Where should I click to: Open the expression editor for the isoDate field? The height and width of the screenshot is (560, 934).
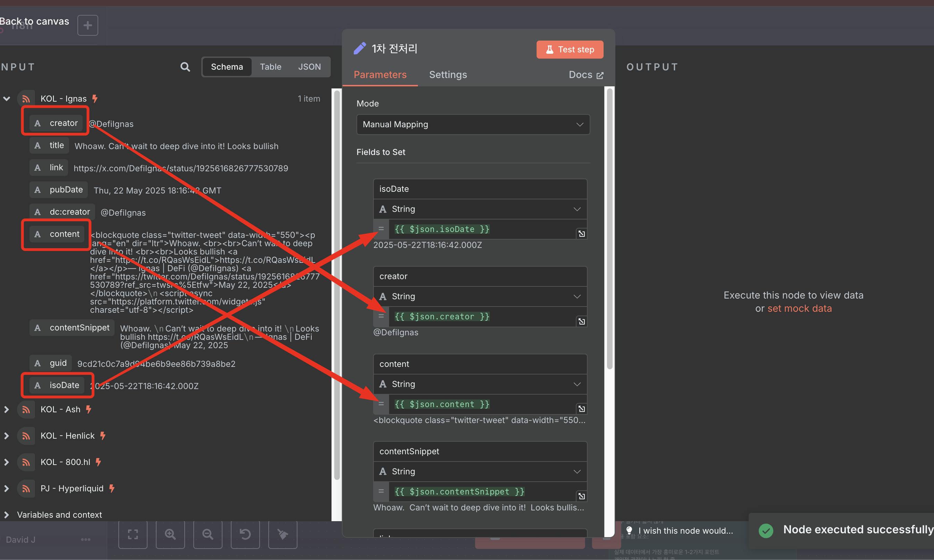coord(581,234)
